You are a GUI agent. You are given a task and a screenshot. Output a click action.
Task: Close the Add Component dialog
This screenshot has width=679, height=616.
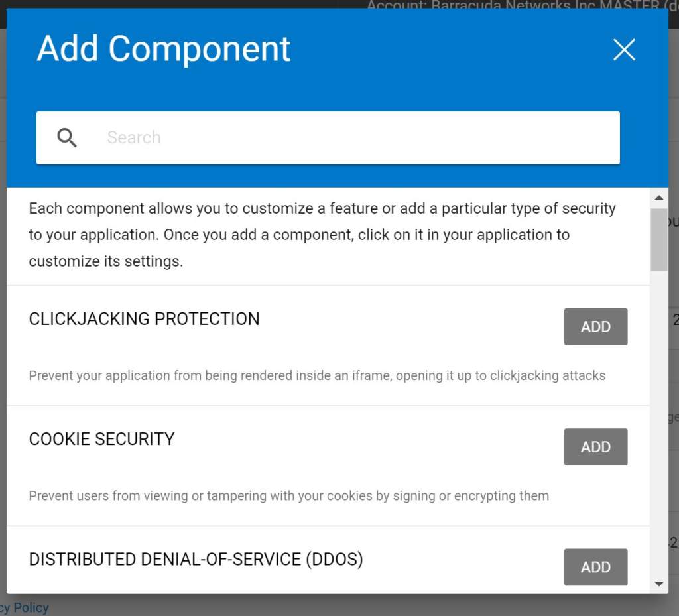pyautogui.click(x=624, y=50)
